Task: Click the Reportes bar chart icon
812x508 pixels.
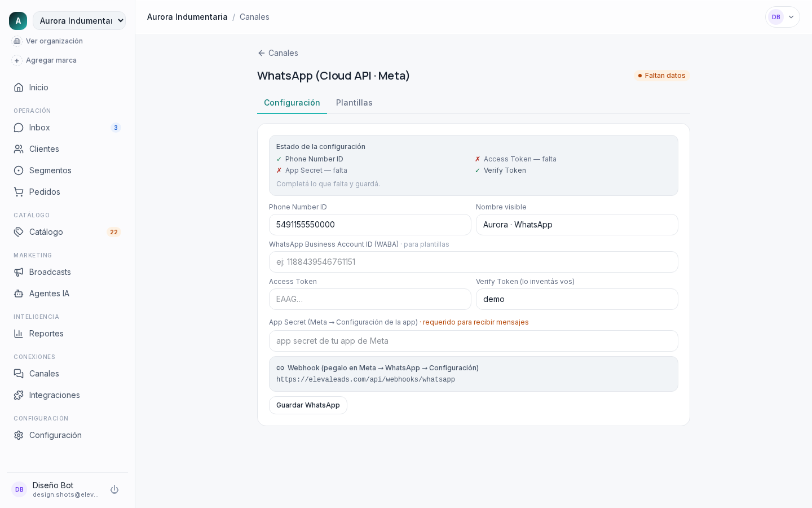Action: (x=19, y=334)
